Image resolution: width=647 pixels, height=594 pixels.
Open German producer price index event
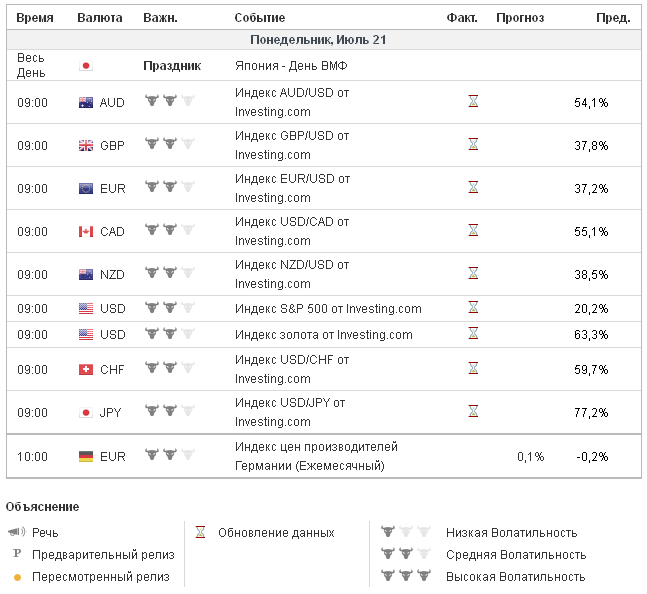(316, 456)
